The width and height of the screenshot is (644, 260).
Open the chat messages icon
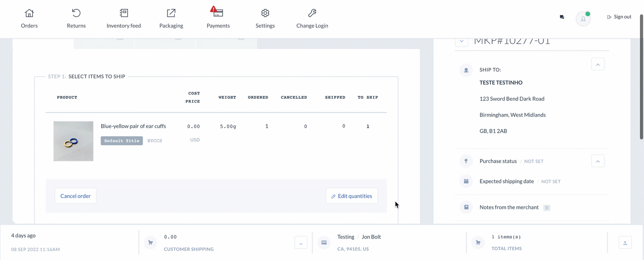pyautogui.click(x=562, y=17)
